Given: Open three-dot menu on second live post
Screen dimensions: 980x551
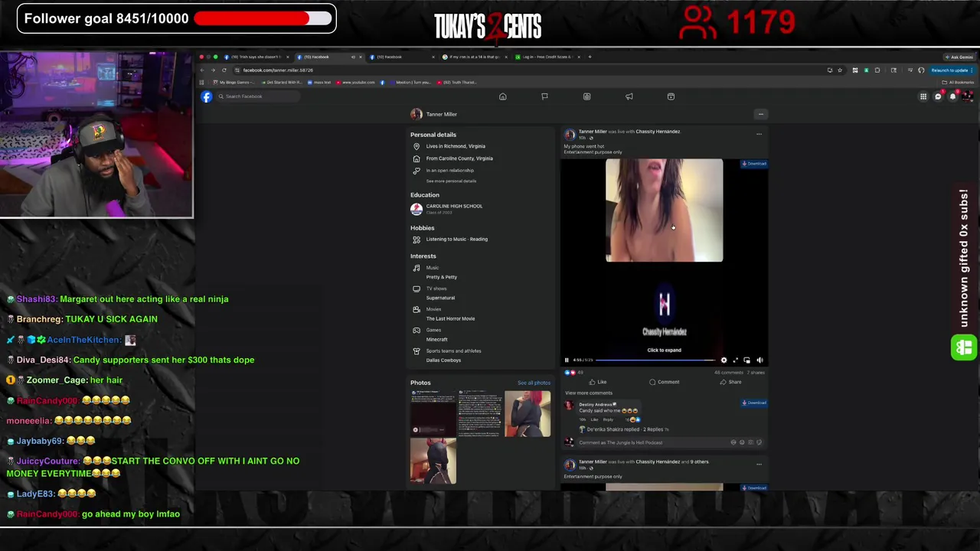Looking at the screenshot, I should [759, 464].
